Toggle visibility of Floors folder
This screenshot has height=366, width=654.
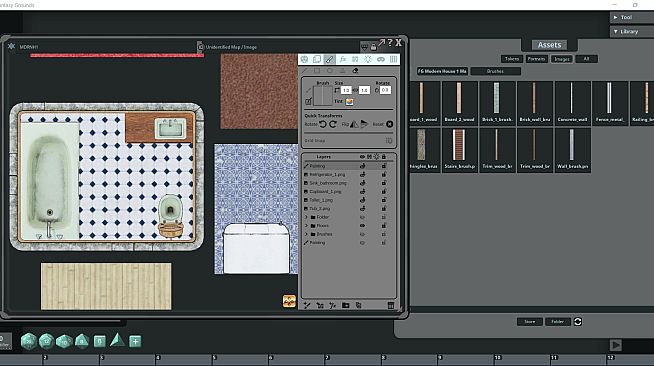[362, 226]
